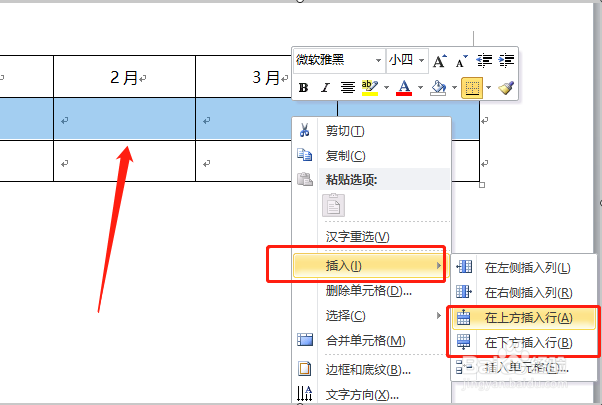Click the Format Painter brush icon
The height and width of the screenshot is (405, 602).
click(x=506, y=88)
